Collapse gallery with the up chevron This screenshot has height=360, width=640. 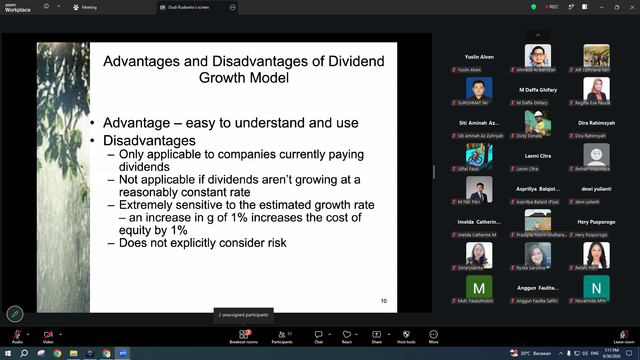pyautogui.click(x=538, y=36)
